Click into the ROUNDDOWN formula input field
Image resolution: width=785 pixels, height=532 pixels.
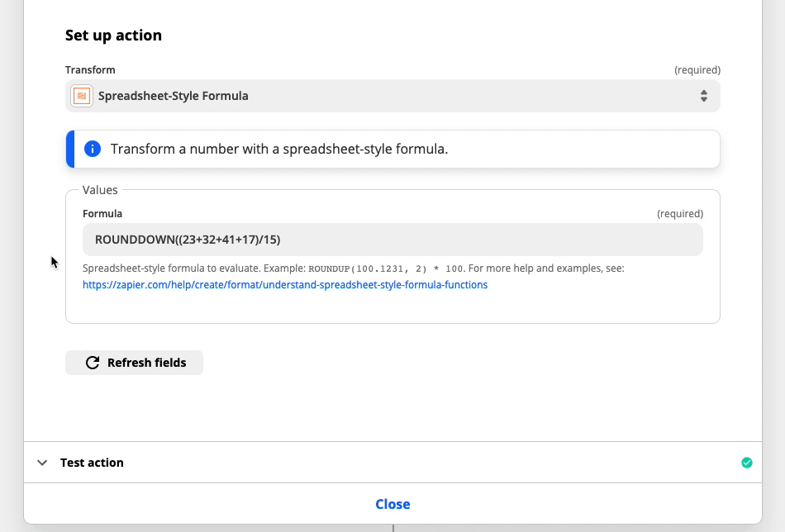392,240
